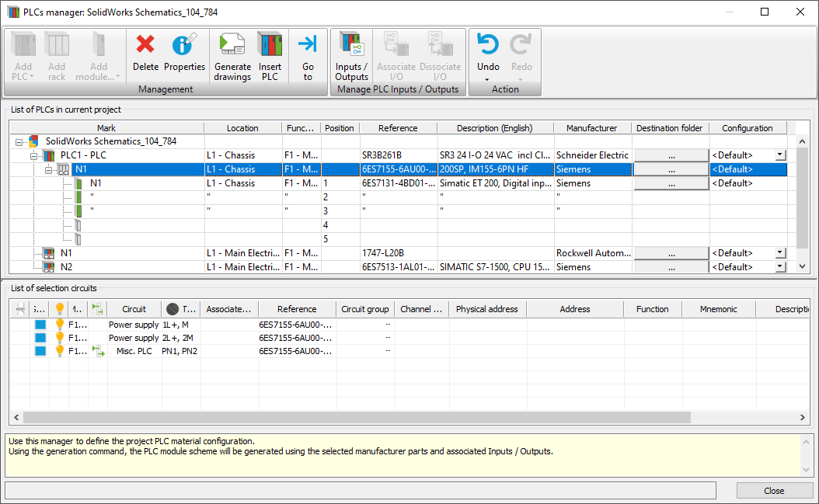The width and height of the screenshot is (819, 504).
Task: Click the Delete icon in Management group
Action: coord(145,44)
